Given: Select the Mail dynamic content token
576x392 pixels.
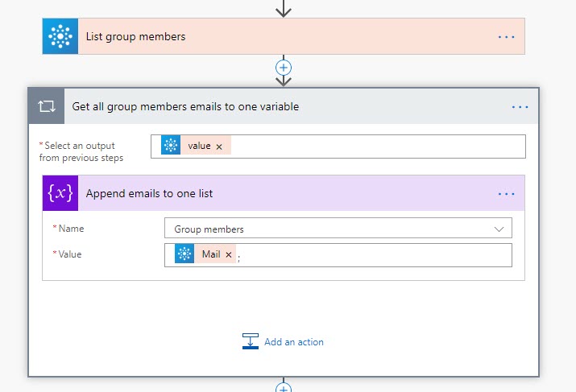Looking at the screenshot, I should coord(210,254).
